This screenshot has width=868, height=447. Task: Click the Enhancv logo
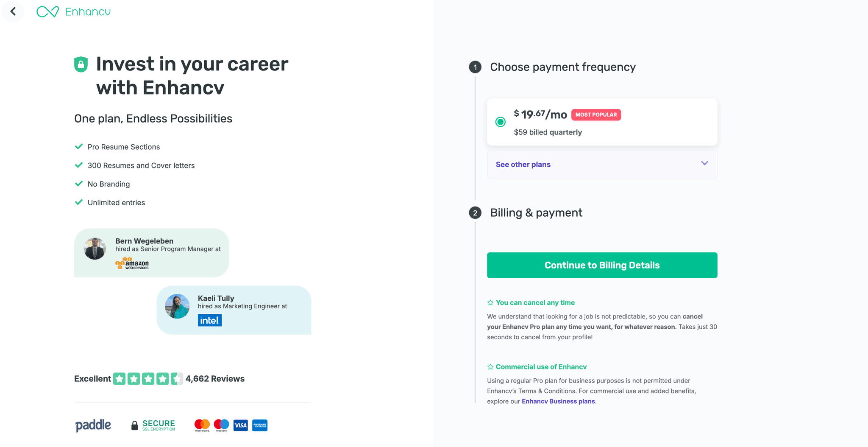coord(74,12)
